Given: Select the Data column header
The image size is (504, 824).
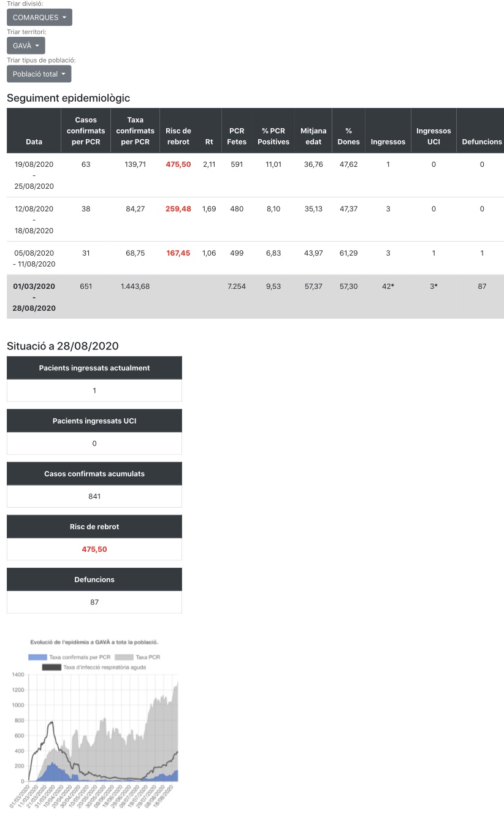Looking at the screenshot, I should tap(34, 142).
